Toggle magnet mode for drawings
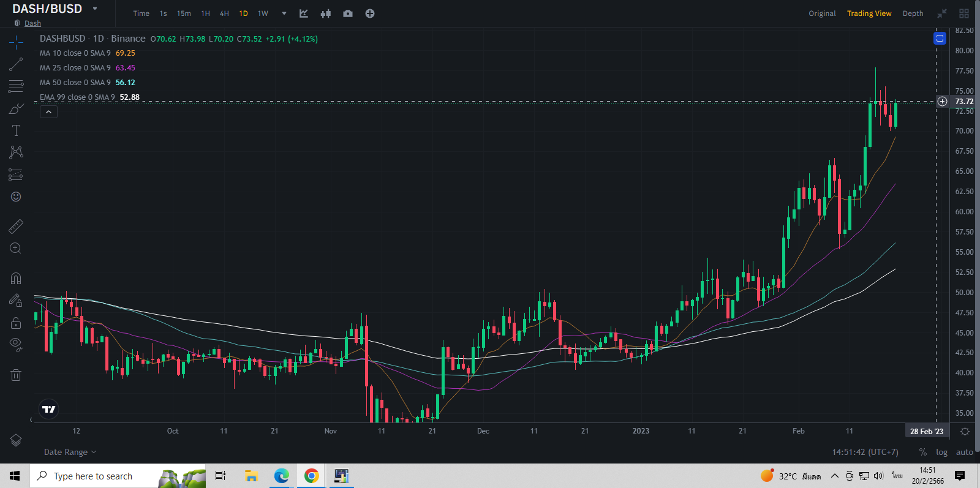Viewport: 980px width, 488px height. pyautogui.click(x=16, y=279)
